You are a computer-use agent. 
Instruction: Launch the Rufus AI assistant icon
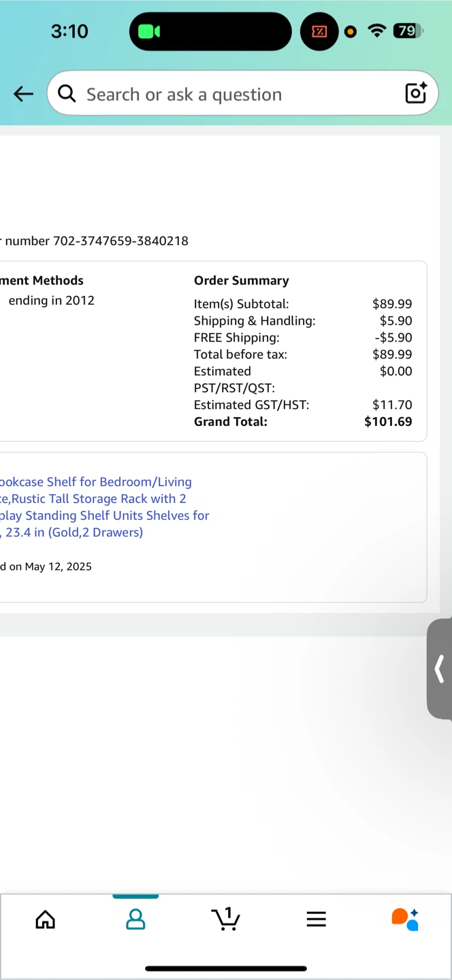(x=405, y=919)
